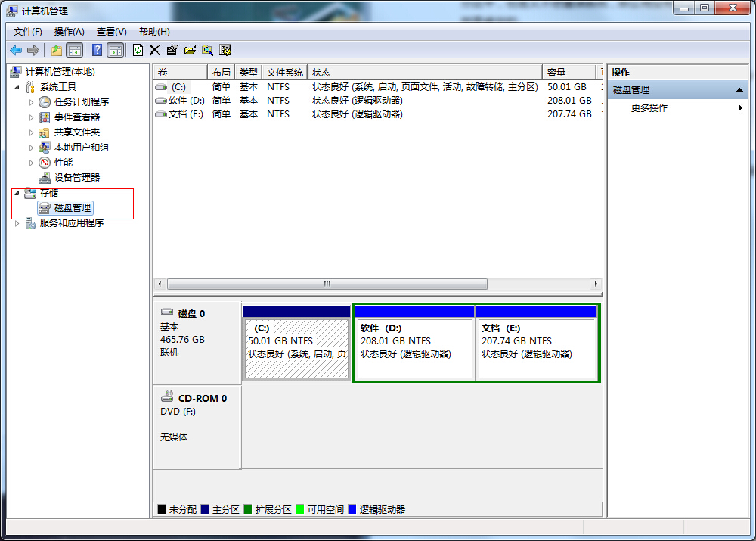Open Properties from the toolbar icon

172,50
